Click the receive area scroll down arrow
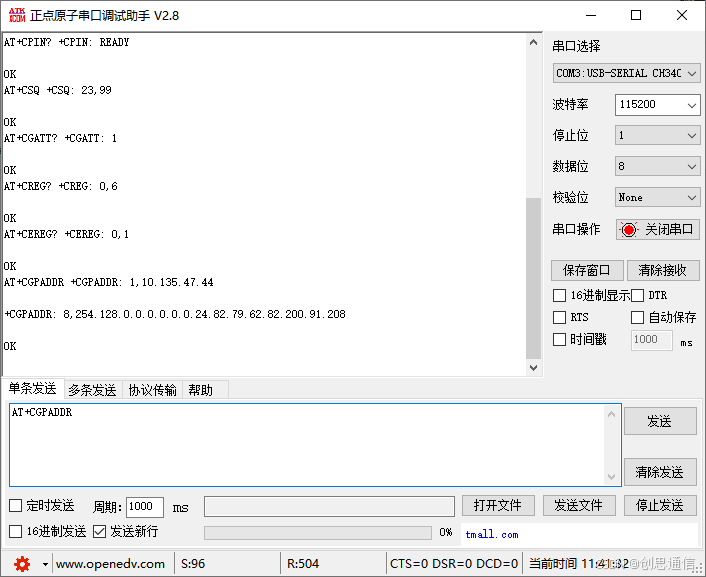The image size is (706, 577). point(534,368)
